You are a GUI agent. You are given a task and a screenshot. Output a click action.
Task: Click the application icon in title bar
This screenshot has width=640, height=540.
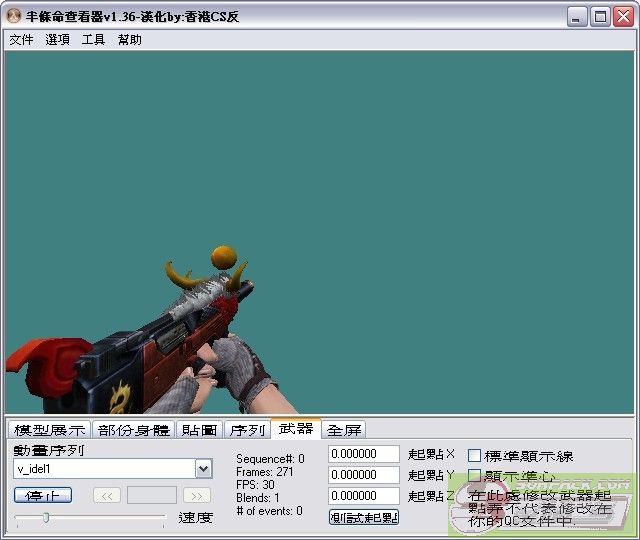tap(14, 16)
